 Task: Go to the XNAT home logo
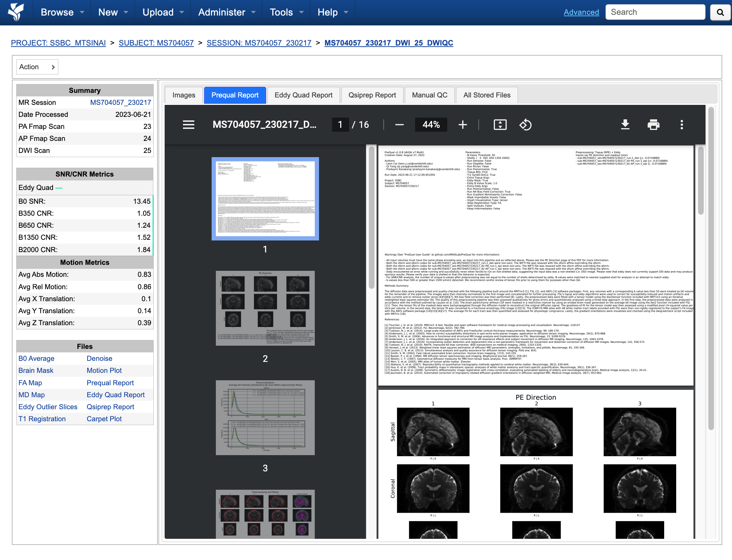(x=16, y=12)
